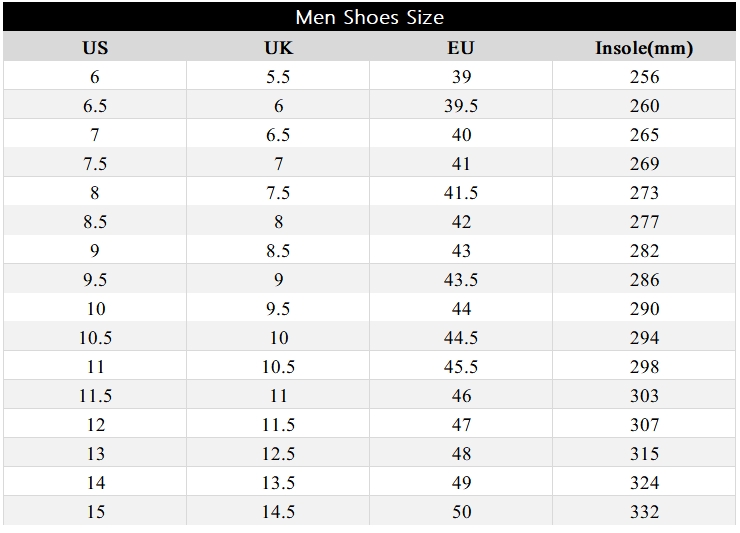740x533 pixels.
Task: Click the EU size 39.5 cell
Action: click(x=461, y=106)
